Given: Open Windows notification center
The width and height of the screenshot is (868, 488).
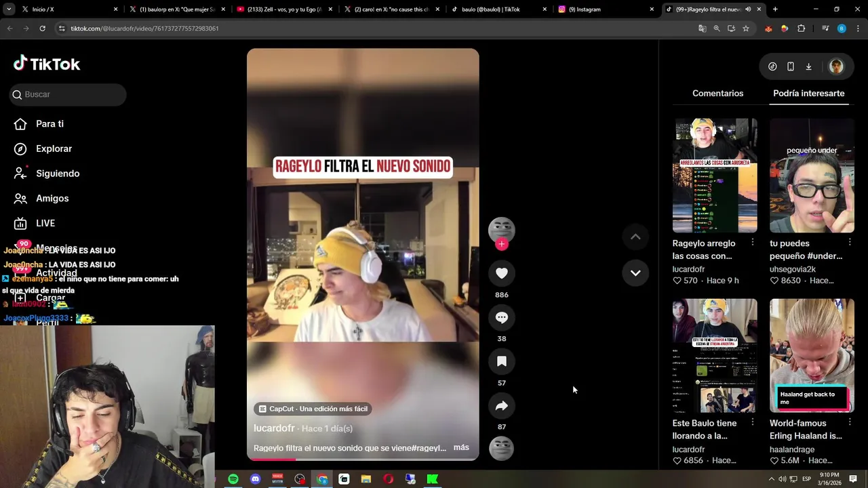Looking at the screenshot, I should pyautogui.click(x=853, y=479).
